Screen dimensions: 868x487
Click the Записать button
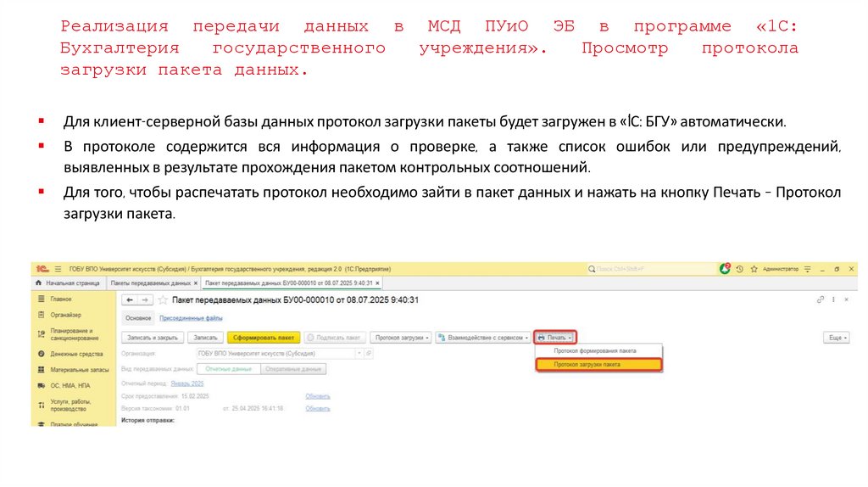[x=205, y=338]
